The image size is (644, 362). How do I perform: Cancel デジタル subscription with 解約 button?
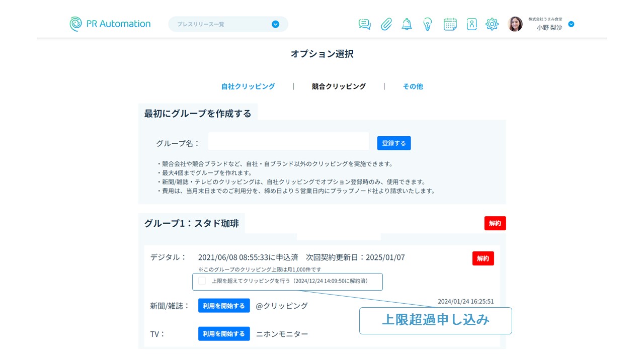coord(482,258)
